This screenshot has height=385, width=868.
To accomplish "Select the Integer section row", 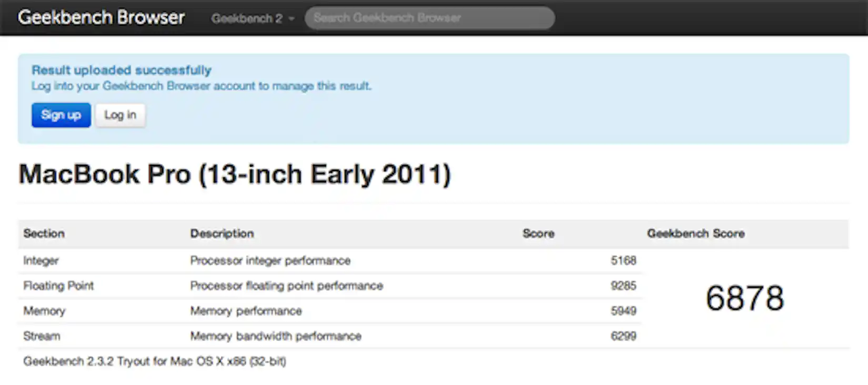I will tap(41, 260).
